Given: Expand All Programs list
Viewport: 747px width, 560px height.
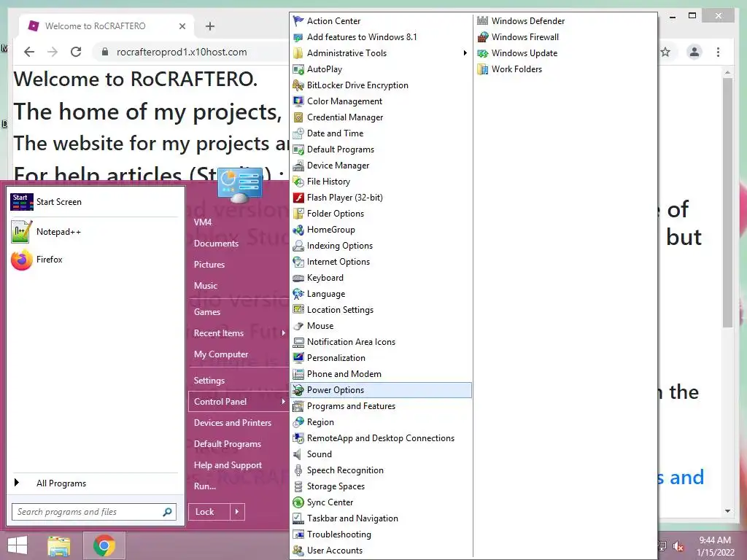Looking at the screenshot, I should click(94, 483).
